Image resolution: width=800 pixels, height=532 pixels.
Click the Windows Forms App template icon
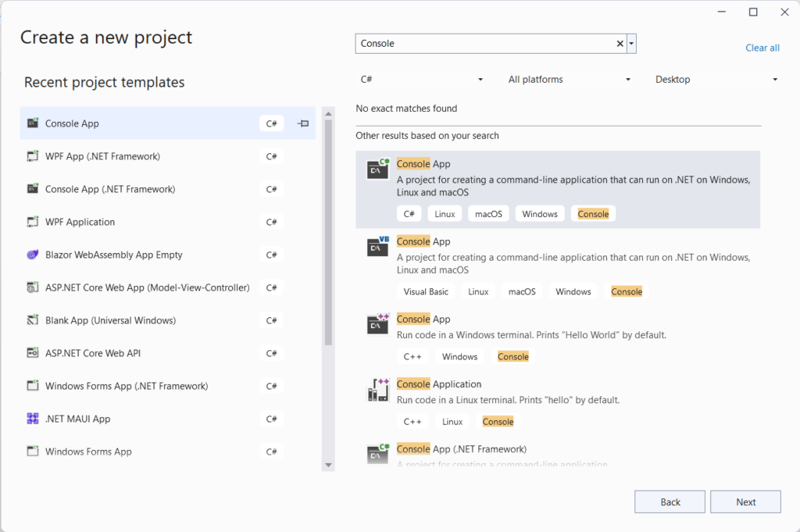(x=32, y=452)
